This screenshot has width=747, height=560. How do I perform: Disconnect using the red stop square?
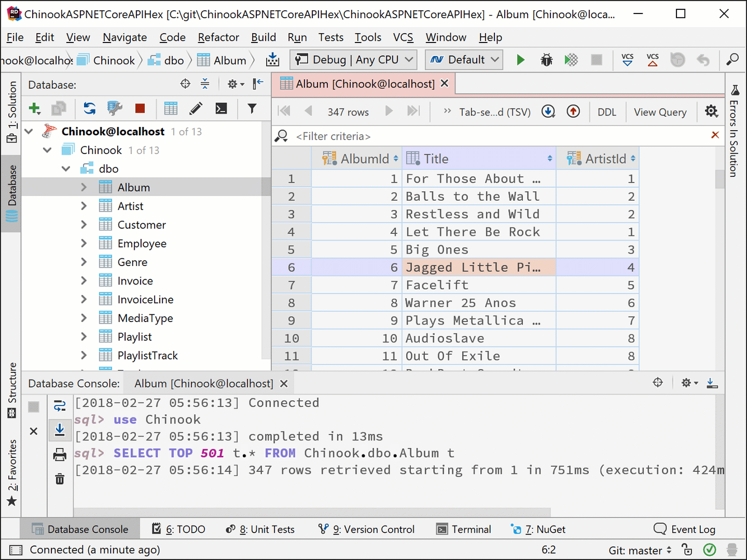pyautogui.click(x=140, y=109)
